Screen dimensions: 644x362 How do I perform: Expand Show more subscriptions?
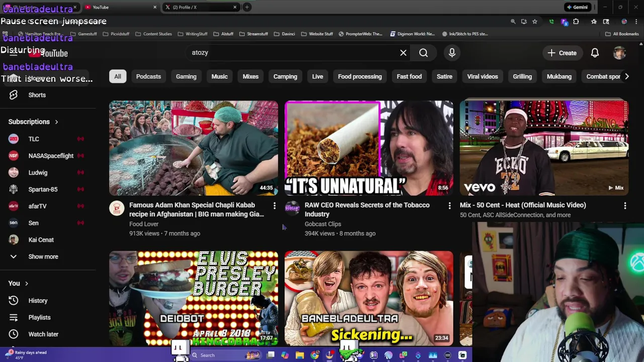tap(43, 256)
